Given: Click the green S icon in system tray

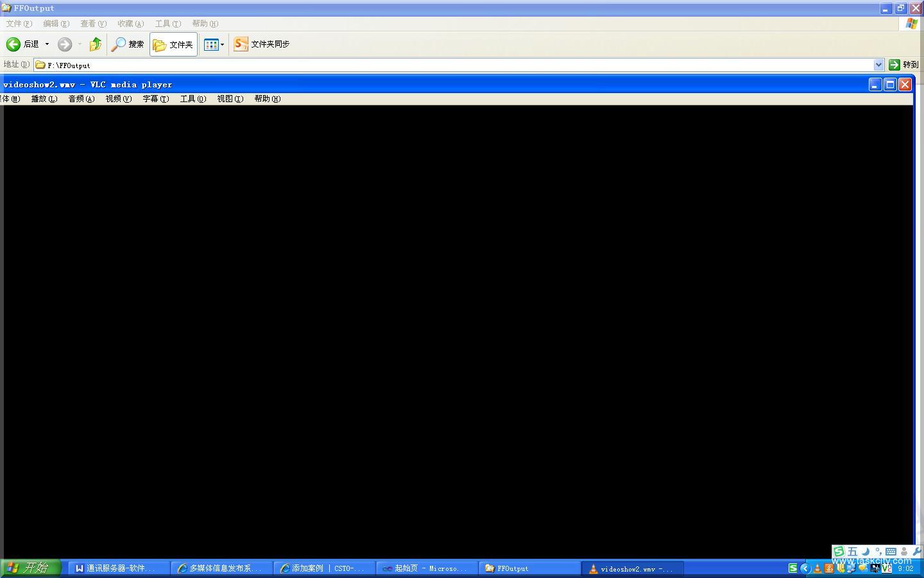Looking at the screenshot, I should [x=792, y=568].
